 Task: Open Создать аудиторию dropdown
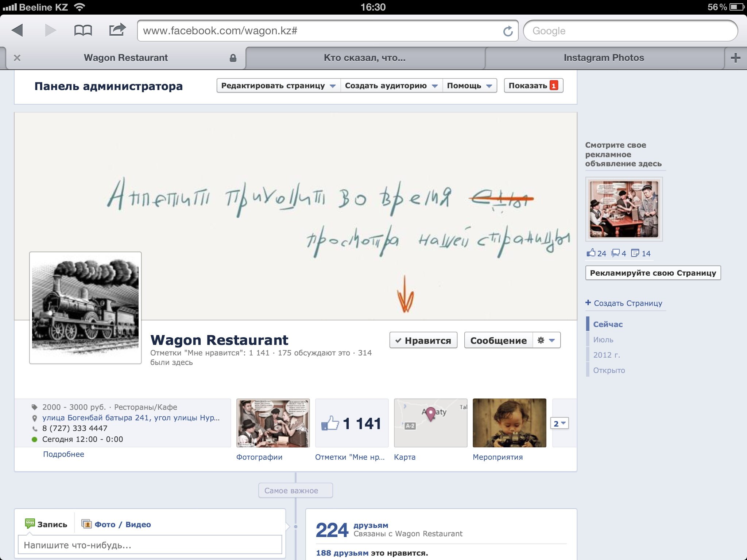391,86
